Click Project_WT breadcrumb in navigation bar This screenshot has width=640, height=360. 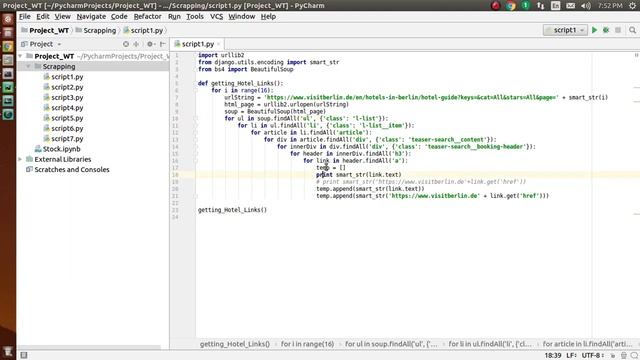tap(49, 30)
